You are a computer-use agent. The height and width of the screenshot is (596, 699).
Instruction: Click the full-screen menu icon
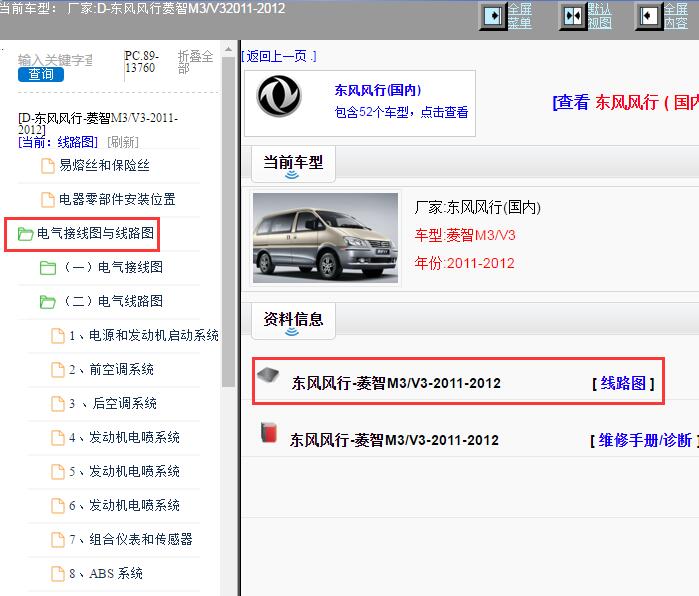pyautogui.click(x=493, y=16)
